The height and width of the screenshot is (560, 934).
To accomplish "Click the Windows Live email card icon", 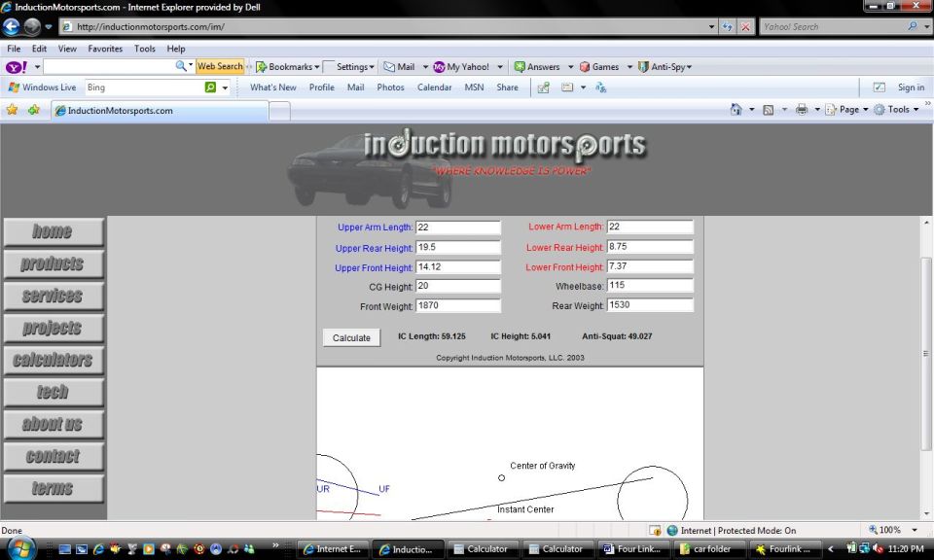I will [x=567, y=87].
